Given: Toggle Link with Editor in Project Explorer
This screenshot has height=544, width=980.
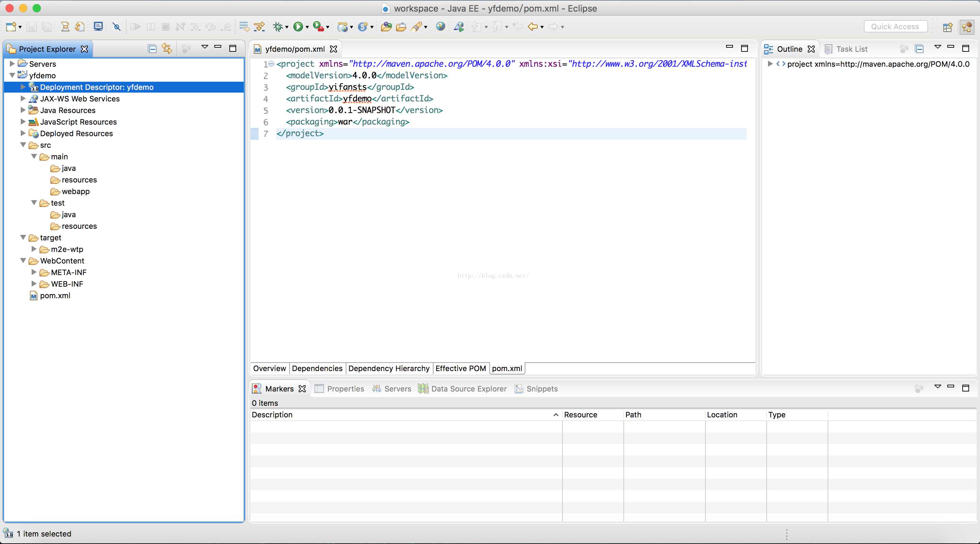Looking at the screenshot, I should [x=167, y=49].
